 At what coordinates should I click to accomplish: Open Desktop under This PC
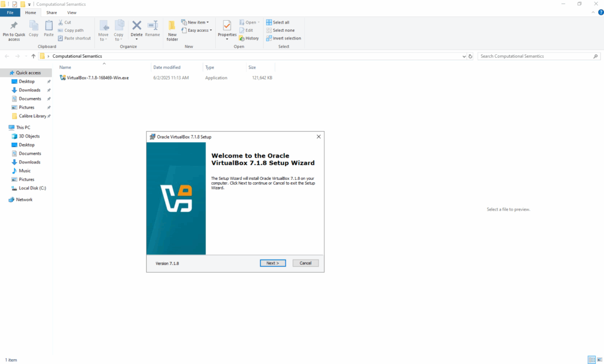point(27,145)
